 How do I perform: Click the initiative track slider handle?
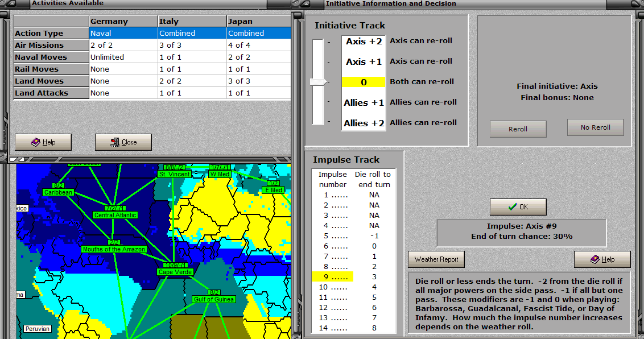(319, 82)
